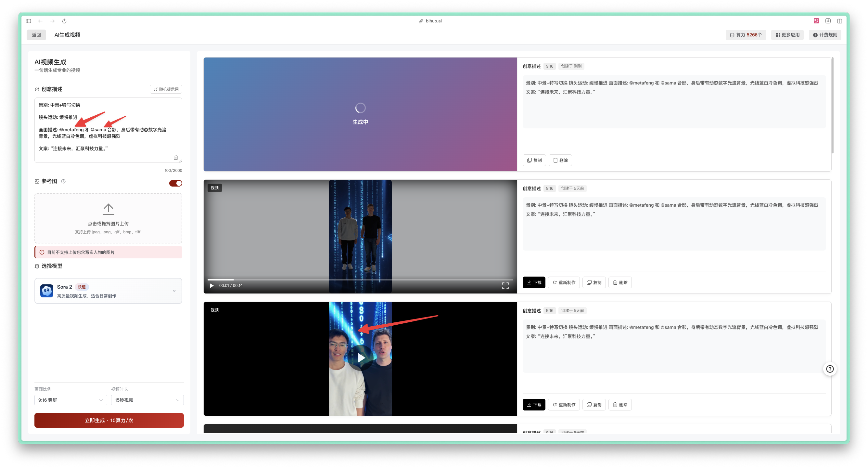
Task: Open the 更多应用 menu
Action: (787, 35)
